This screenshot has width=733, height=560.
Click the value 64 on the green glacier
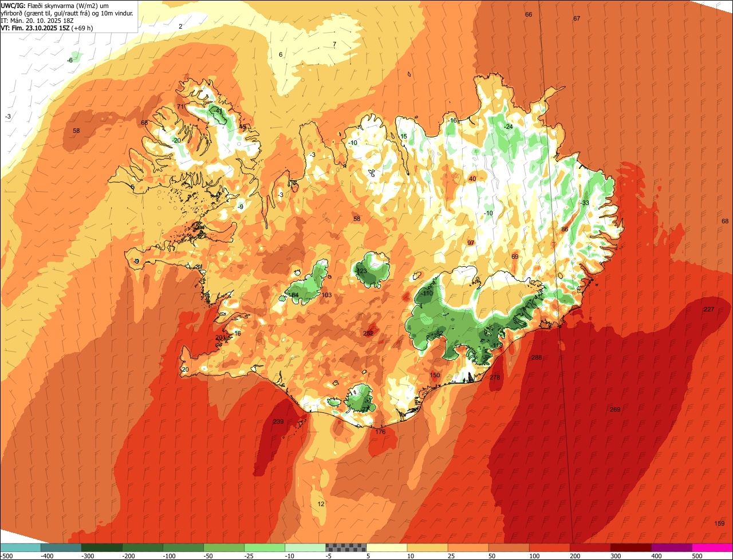point(295,295)
